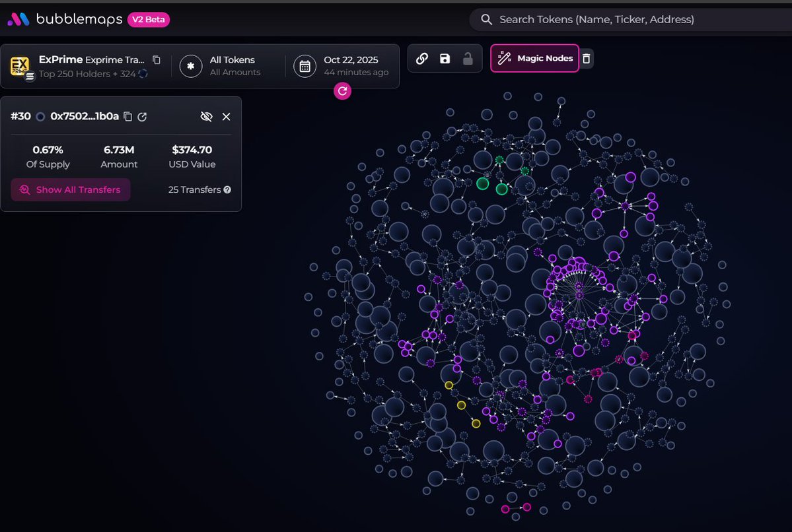Select the yellow bubble node at the lower-left cluster

click(461, 405)
